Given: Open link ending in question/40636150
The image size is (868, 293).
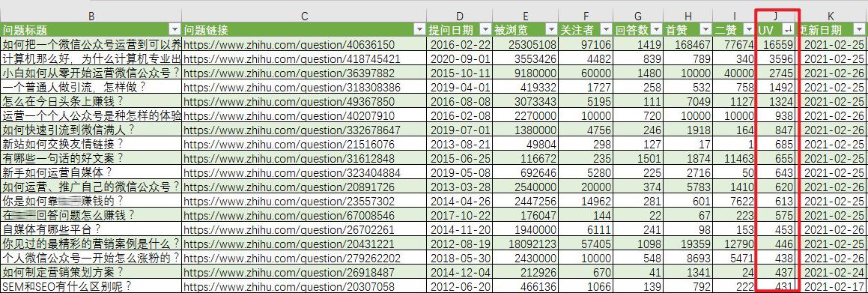Looking at the screenshot, I should click(289, 44).
